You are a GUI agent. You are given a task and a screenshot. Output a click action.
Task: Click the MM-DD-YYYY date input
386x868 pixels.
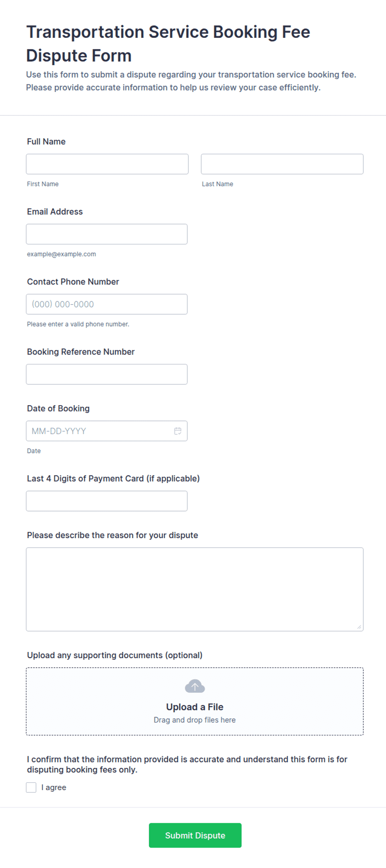point(107,431)
